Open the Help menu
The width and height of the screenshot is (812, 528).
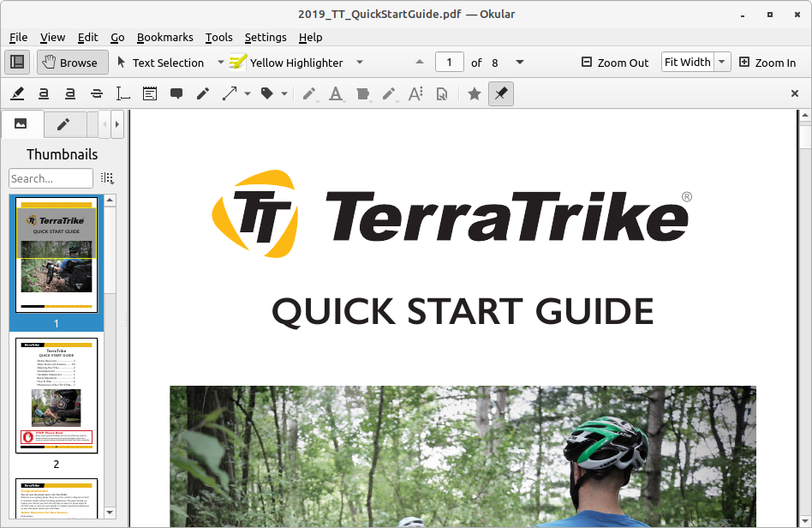[x=311, y=38]
